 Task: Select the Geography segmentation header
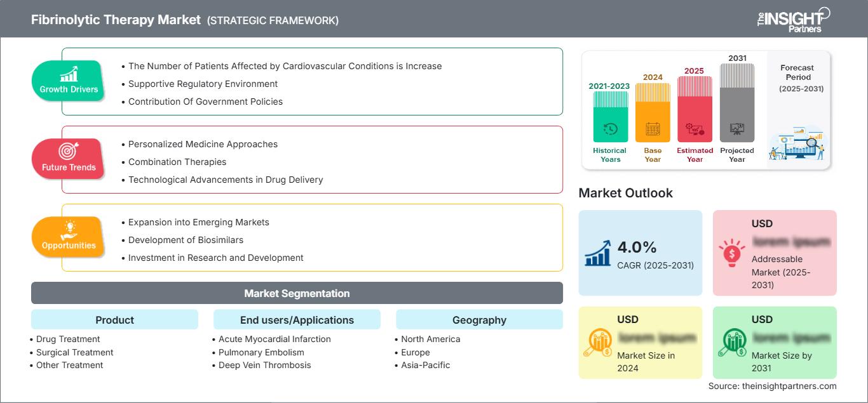click(479, 320)
